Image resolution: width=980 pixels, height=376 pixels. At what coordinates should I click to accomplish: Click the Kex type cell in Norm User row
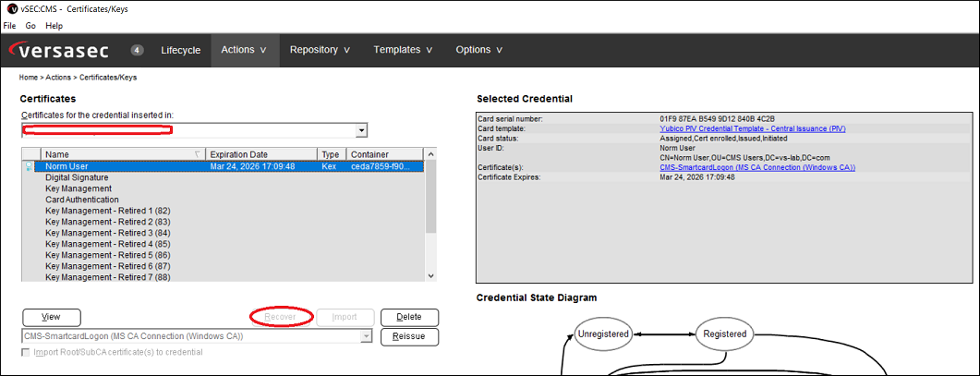329,166
